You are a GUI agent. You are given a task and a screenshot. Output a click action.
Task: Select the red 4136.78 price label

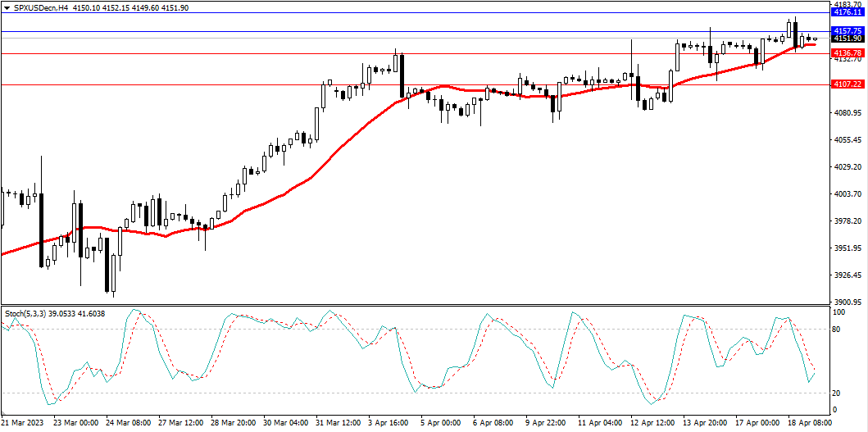(848, 53)
